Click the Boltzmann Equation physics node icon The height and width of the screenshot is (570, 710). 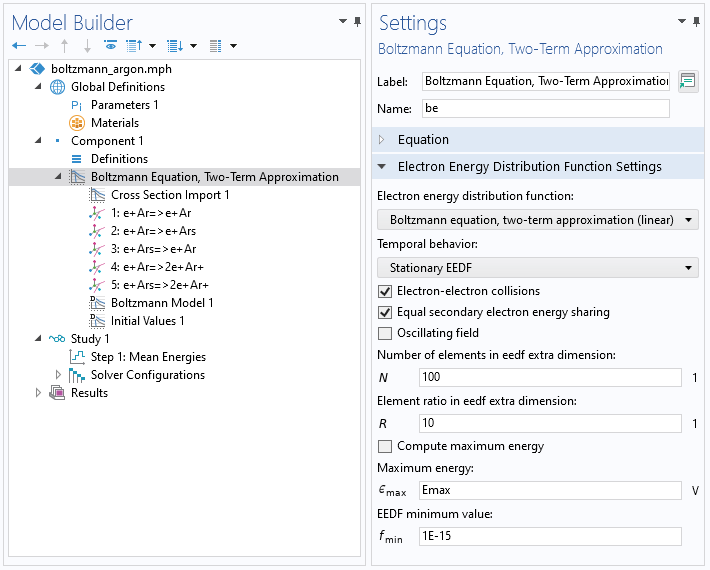77,177
